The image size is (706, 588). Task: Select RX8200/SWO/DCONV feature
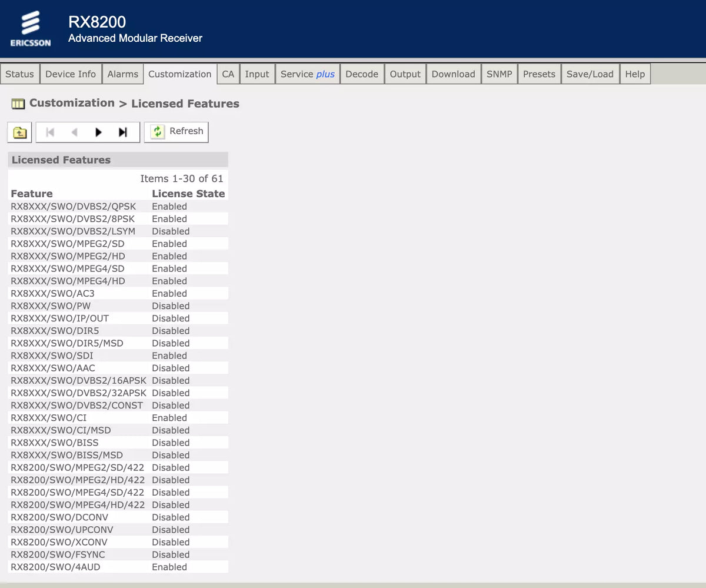click(x=59, y=517)
